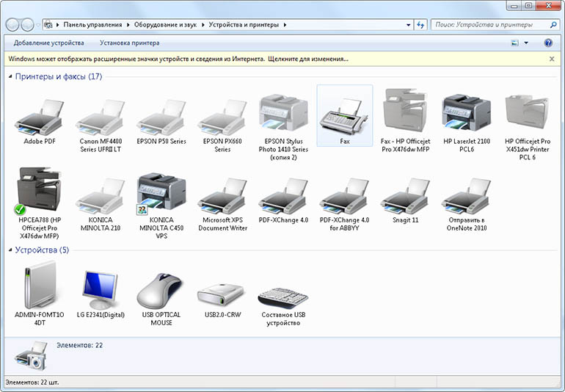Click the Control Panel icon in address bar
Viewport: 565px width, 392px height.
48,25
